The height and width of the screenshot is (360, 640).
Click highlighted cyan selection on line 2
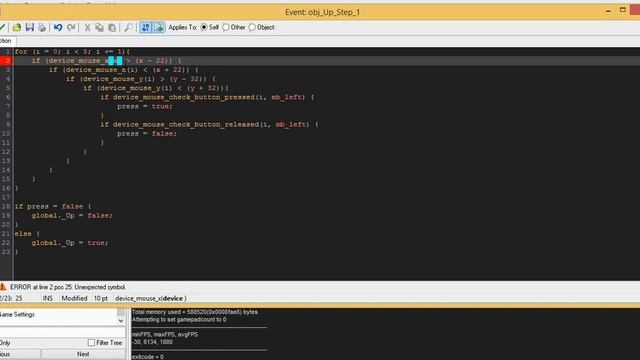coord(115,61)
